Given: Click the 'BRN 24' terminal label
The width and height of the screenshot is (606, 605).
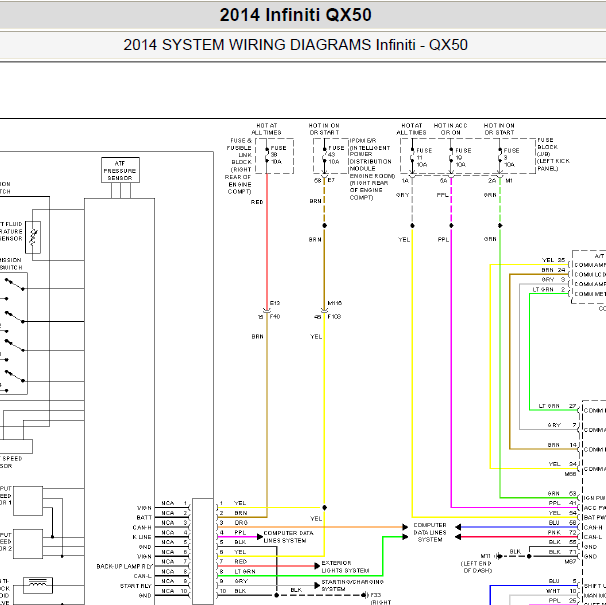Looking at the screenshot, I should (553, 270).
